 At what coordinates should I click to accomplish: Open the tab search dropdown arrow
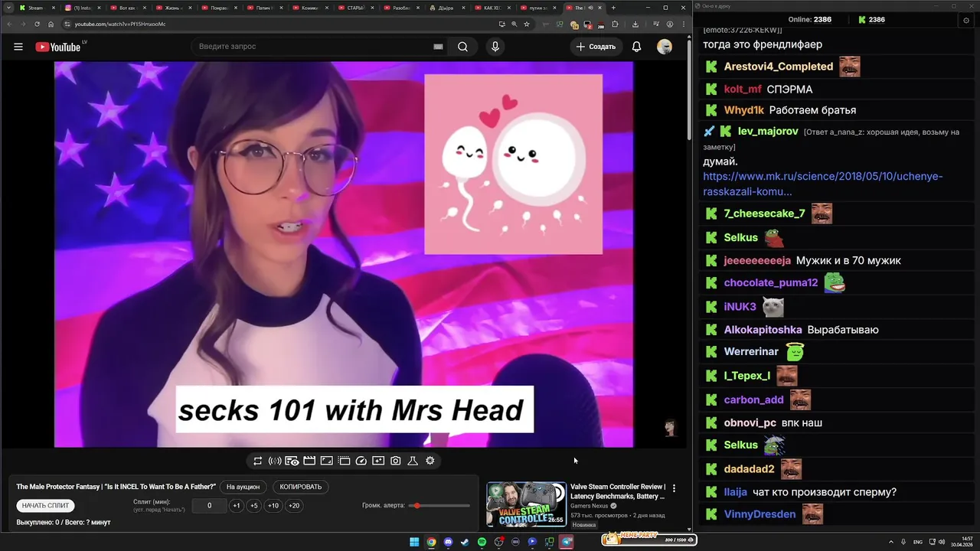[7, 8]
